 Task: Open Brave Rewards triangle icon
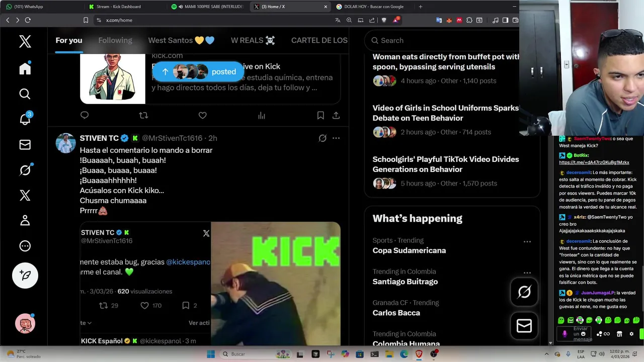396,20
